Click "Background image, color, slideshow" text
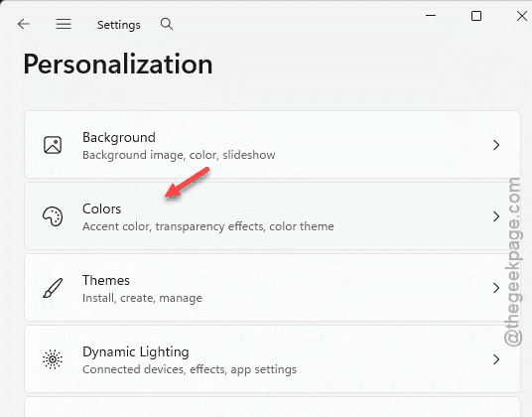532x417 pixels. click(179, 155)
